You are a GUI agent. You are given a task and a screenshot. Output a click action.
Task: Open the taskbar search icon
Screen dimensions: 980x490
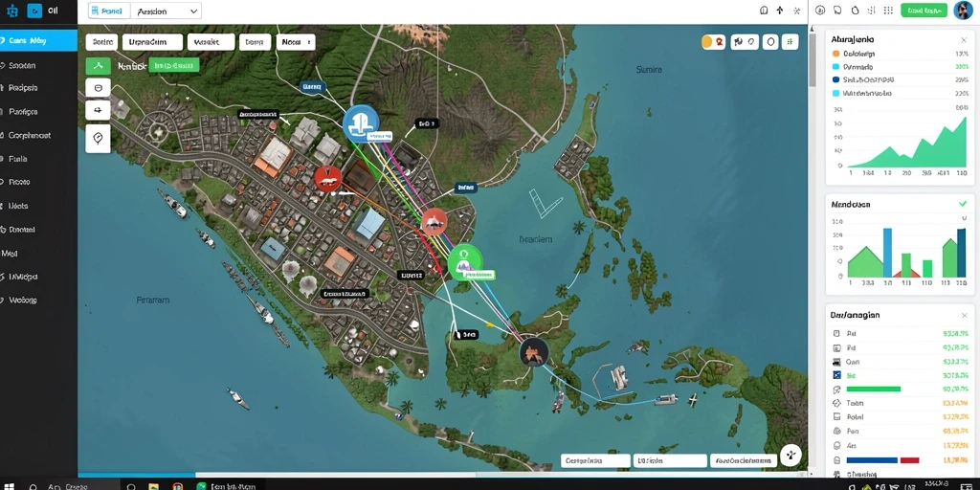(x=33, y=485)
